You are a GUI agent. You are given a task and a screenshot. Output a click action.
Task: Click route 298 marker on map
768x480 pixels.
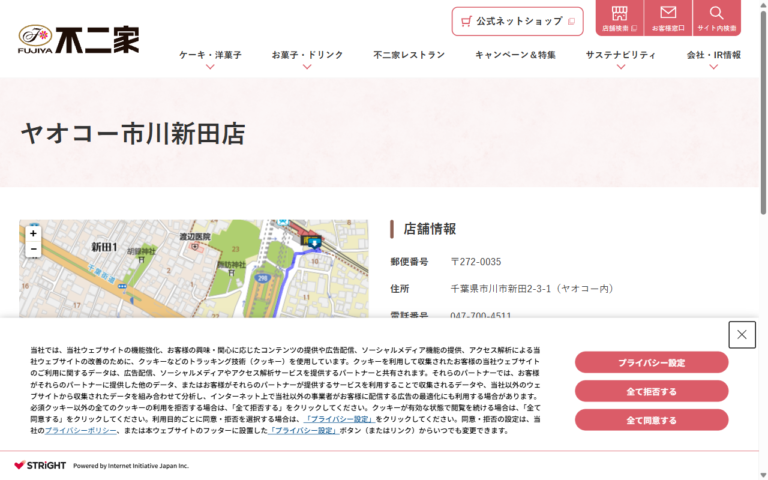[x=263, y=278]
